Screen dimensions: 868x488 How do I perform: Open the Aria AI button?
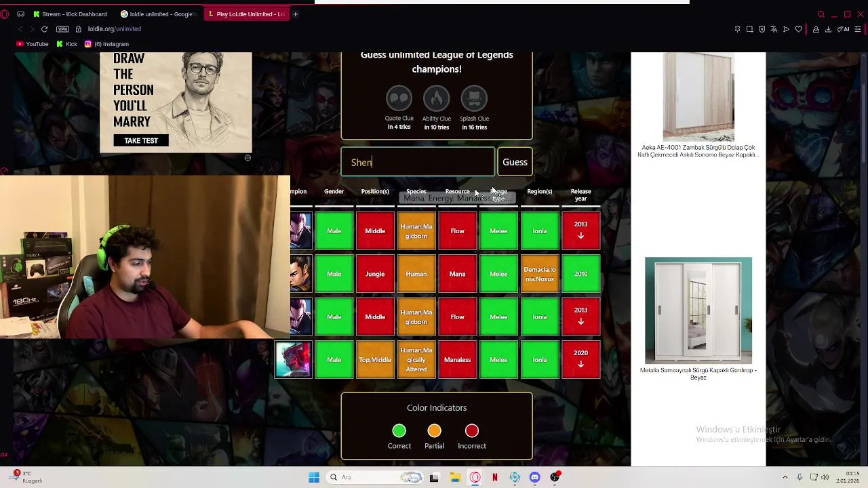click(844, 29)
